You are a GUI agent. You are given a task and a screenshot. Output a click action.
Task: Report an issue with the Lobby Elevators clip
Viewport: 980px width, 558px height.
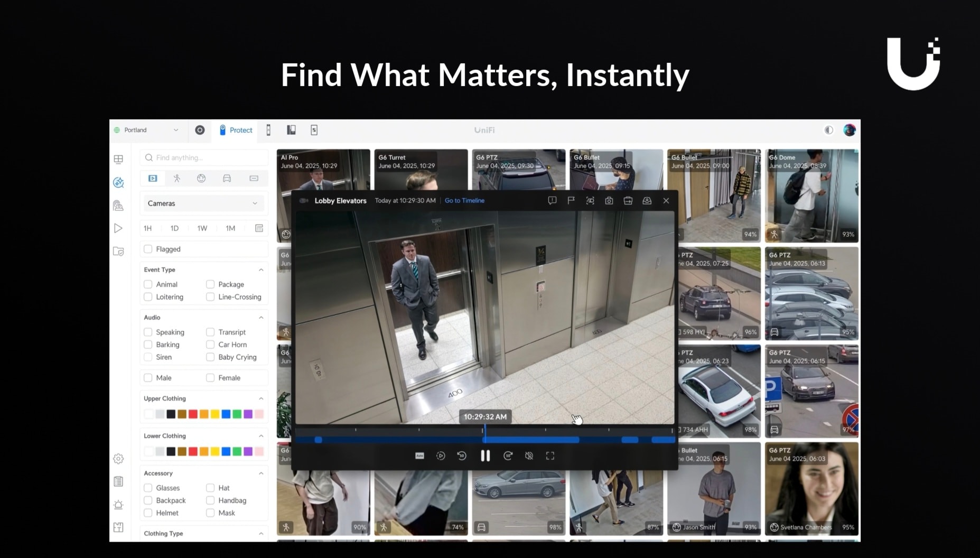point(552,201)
